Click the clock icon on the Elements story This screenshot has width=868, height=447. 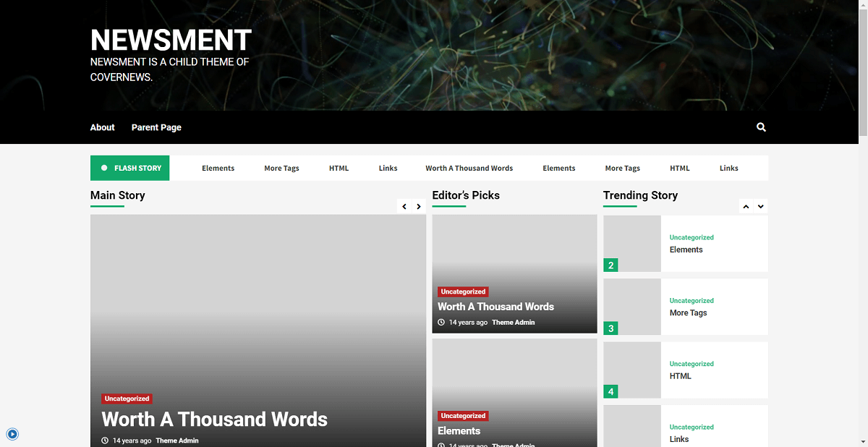click(x=442, y=445)
